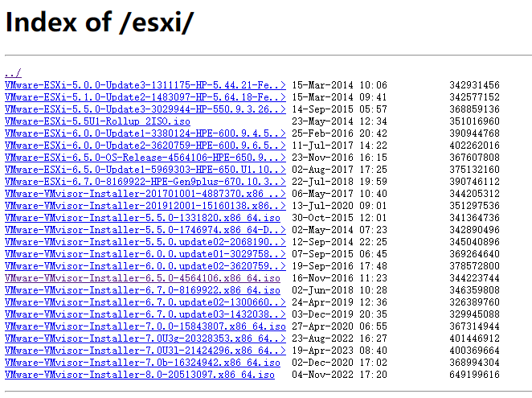This screenshot has height=398, width=532.
Task: Select the date text 19-Apr-2023 08:40
Action: point(339,351)
